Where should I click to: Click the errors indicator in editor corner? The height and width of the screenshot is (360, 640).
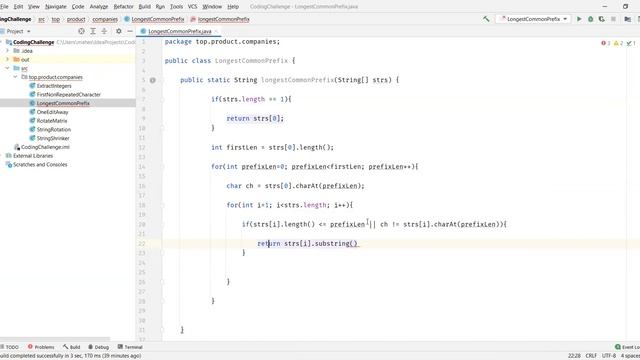coord(605,43)
